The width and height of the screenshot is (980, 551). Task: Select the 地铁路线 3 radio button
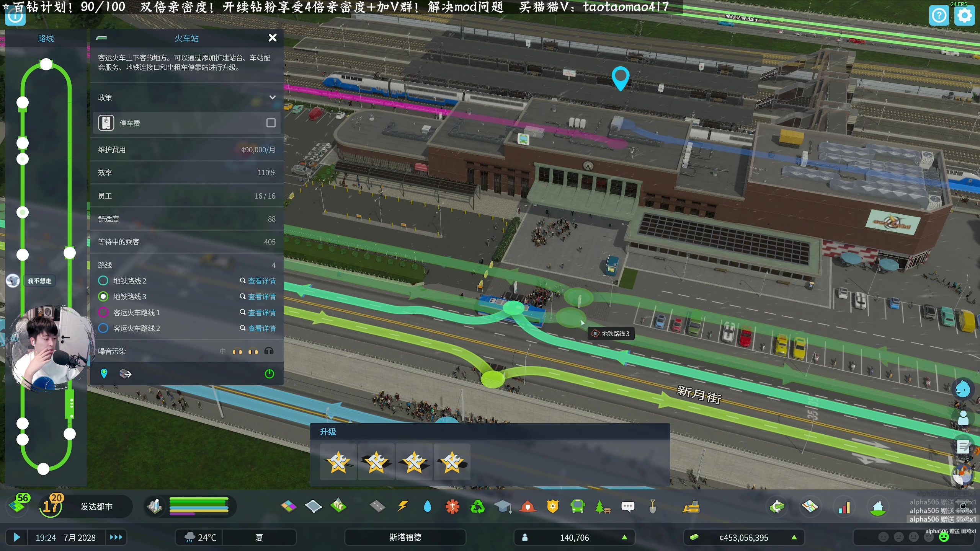pyautogui.click(x=103, y=297)
